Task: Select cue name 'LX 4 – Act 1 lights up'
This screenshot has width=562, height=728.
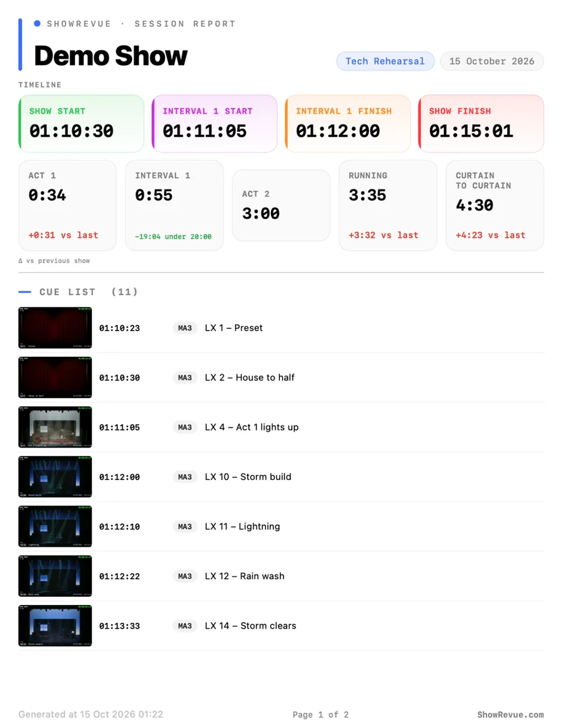Action: point(252,427)
